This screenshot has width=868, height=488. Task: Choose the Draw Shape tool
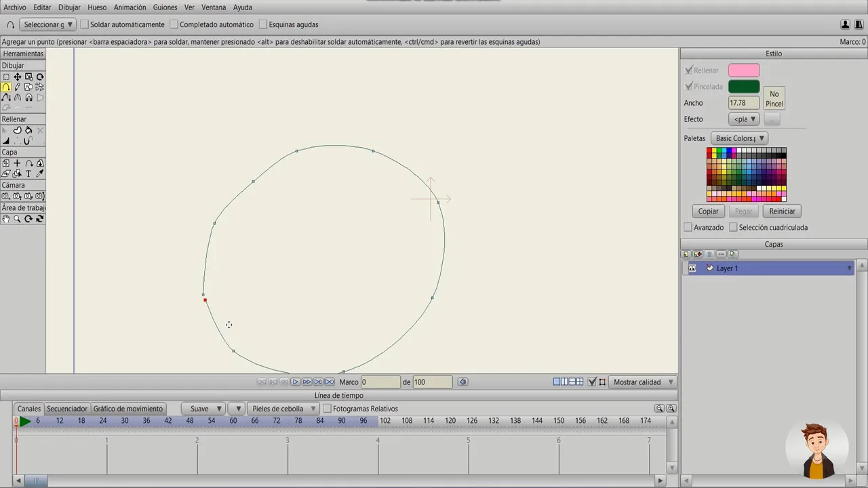[28, 87]
